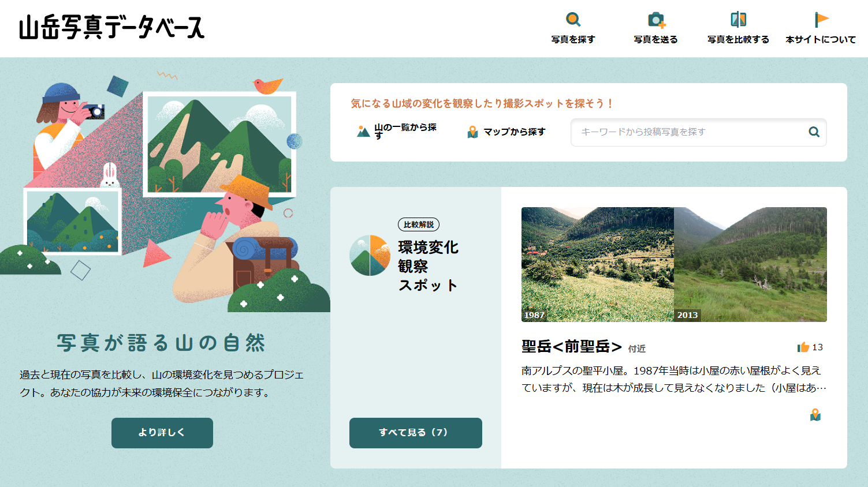Open the 写真を比較する compare icon
Viewport: 868px width, 487px height.
click(739, 20)
